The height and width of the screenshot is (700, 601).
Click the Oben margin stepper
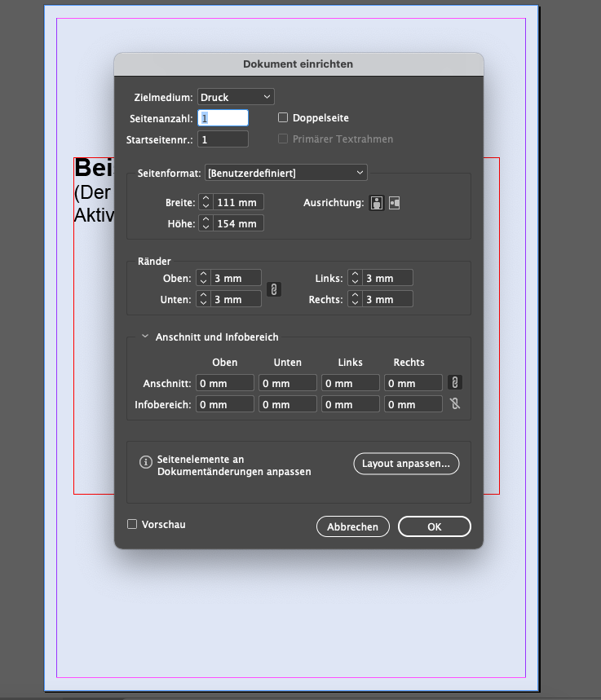click(204, 278)
